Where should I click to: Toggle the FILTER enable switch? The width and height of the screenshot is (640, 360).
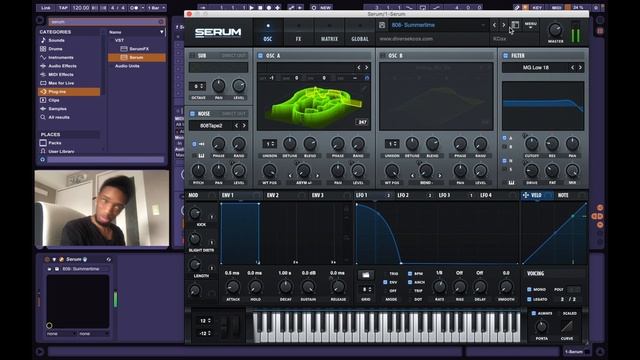click(505, 56)
